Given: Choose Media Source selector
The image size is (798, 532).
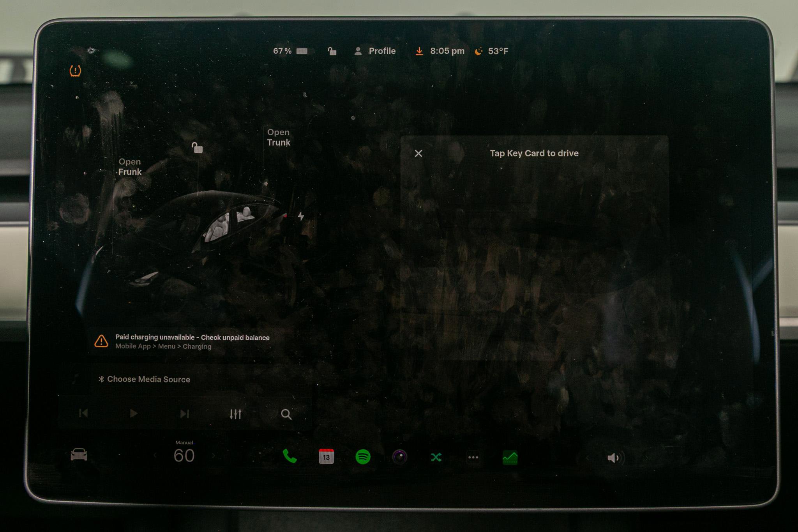Looking at the screenshot, I should coord(148,379).
